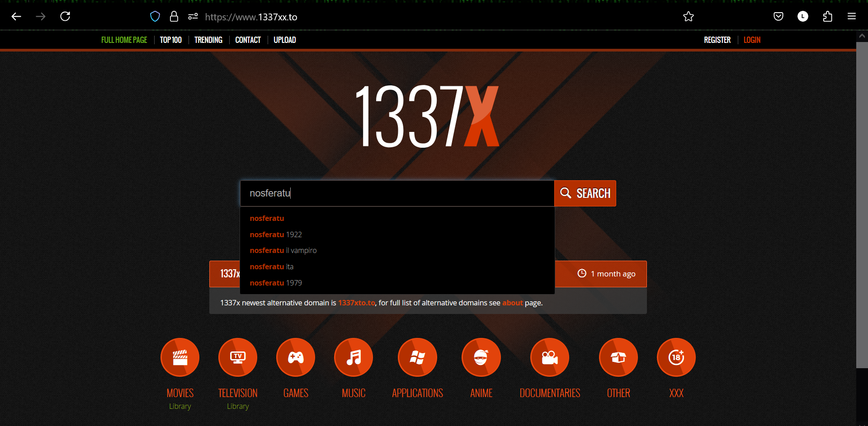Image resolution: width=868 pixels, height=426 pixels.
Task: Click the page vertical scrollbar thumb
Action: 862,205
